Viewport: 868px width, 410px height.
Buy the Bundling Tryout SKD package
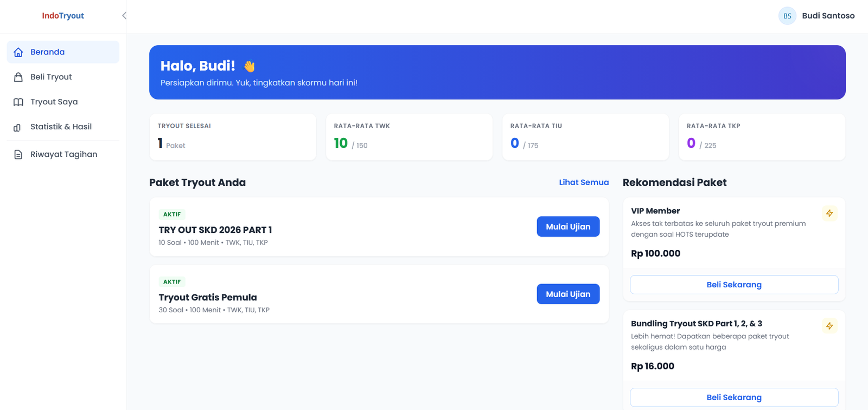734,398
